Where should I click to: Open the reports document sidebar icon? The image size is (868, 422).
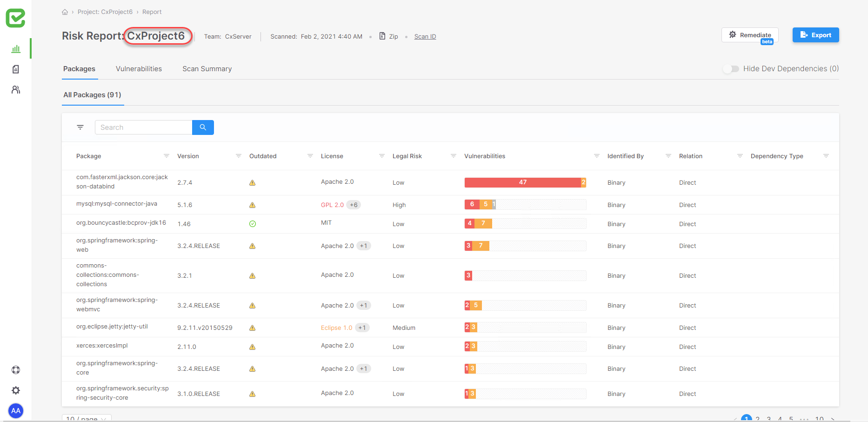16,69
